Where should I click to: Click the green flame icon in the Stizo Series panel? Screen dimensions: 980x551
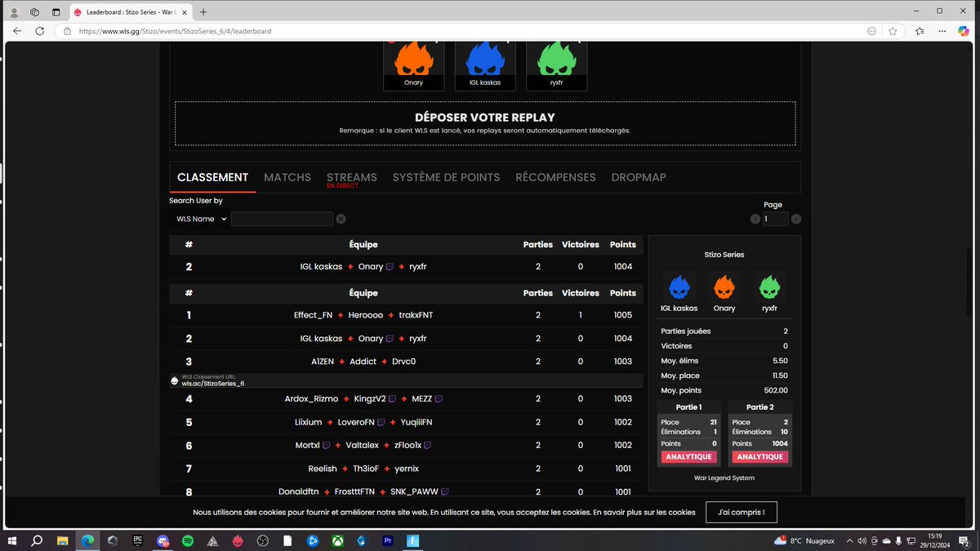[769, 287]
